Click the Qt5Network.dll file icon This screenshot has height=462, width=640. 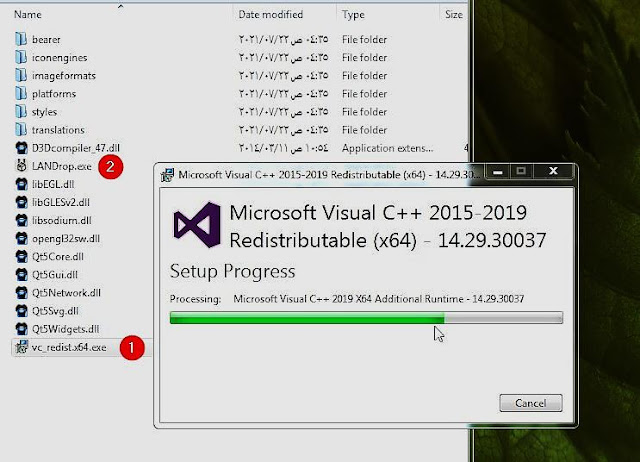click(x=21, y=293)
